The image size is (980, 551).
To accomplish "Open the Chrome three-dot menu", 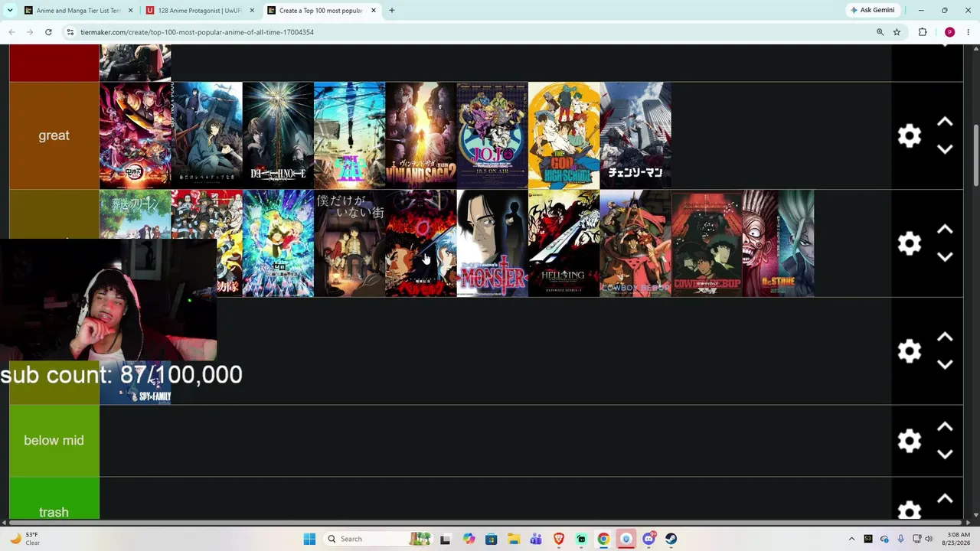I will (969, 32).
